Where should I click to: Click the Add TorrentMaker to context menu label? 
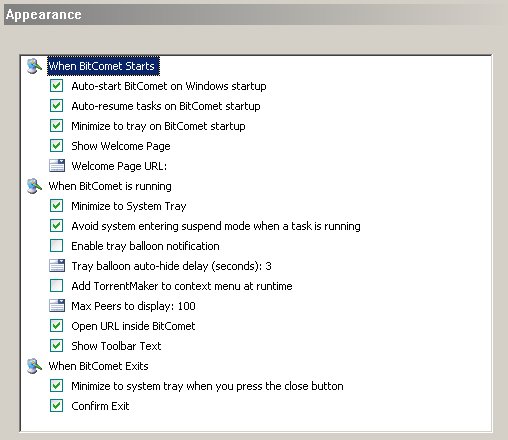tap(182, 286)
